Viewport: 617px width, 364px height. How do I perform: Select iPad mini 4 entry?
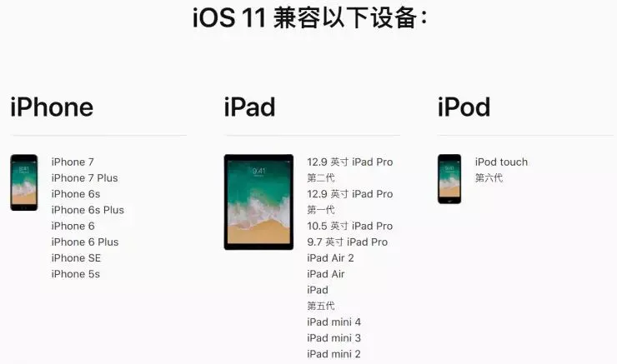point(334,322)
